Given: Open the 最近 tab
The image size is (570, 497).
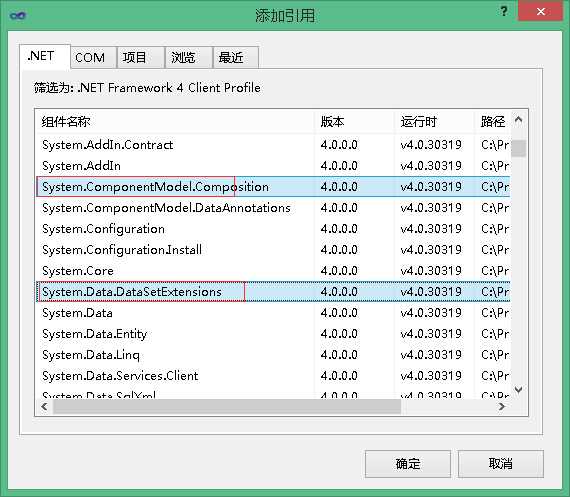Looking at the screenshot, I should click(x=236, y=57).
